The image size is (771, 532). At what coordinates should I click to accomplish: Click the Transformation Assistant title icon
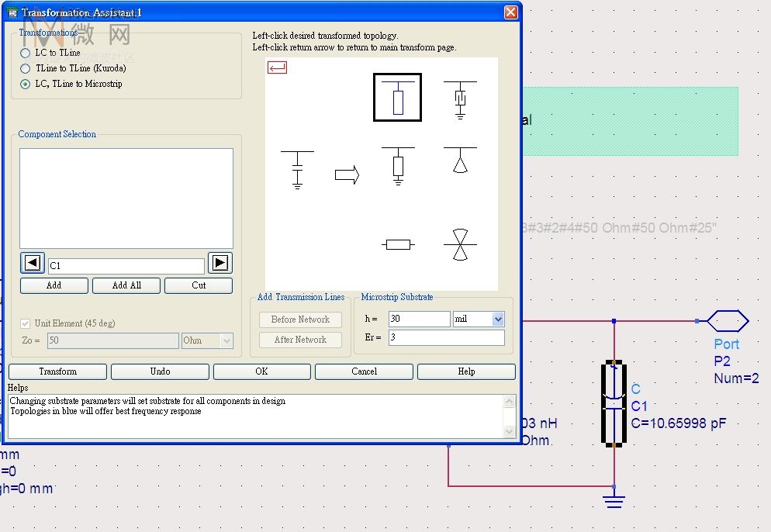[x=12, y=12]
